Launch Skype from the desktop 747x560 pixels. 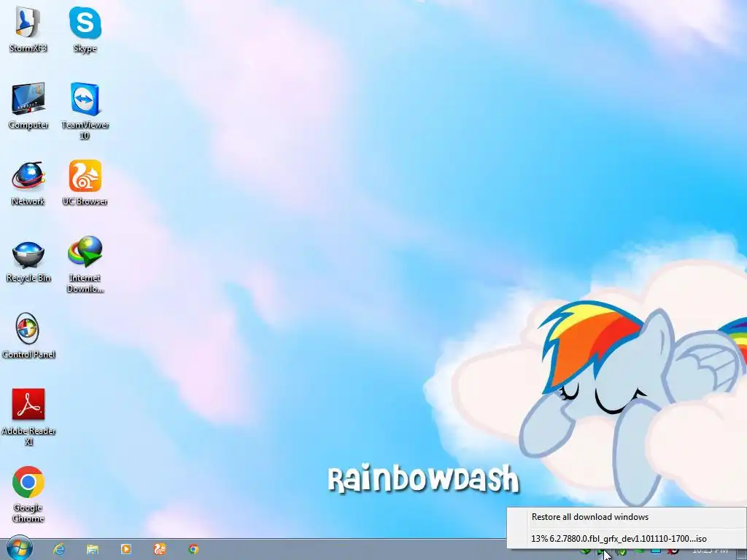point(85,29)
